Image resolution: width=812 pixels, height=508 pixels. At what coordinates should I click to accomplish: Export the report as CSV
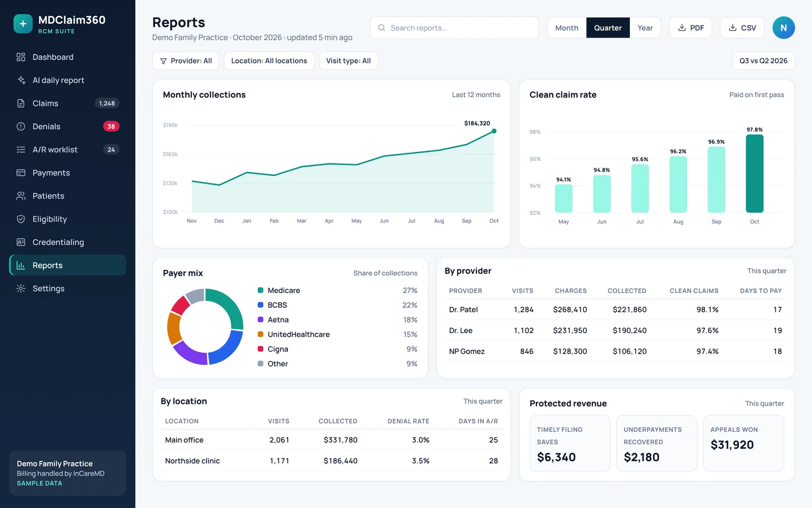click(x=742, y=28)
